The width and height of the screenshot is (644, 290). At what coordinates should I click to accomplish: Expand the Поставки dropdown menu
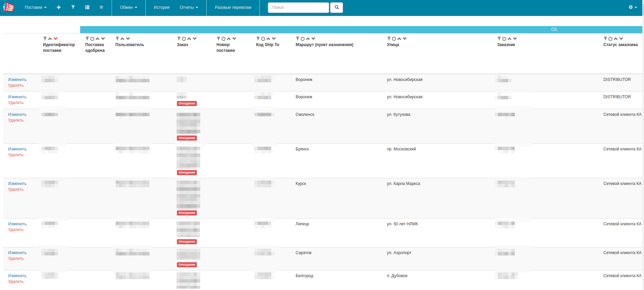click(36, 7)
